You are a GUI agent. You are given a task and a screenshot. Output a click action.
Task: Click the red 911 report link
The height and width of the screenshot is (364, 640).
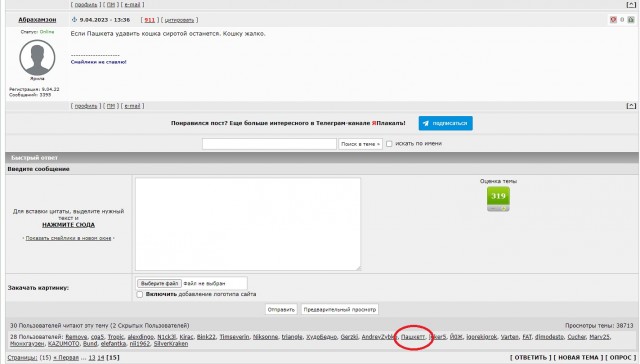pyautogui.click(x=150, y=20)
